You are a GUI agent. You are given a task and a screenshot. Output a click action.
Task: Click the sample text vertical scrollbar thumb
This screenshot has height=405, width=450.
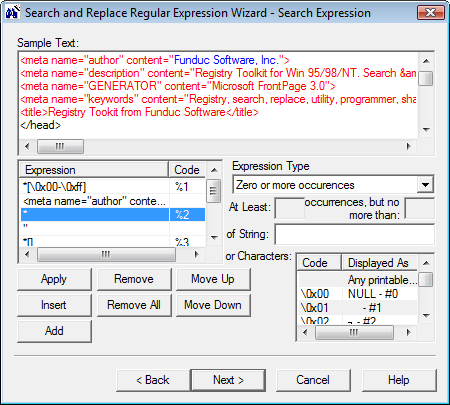426,78
